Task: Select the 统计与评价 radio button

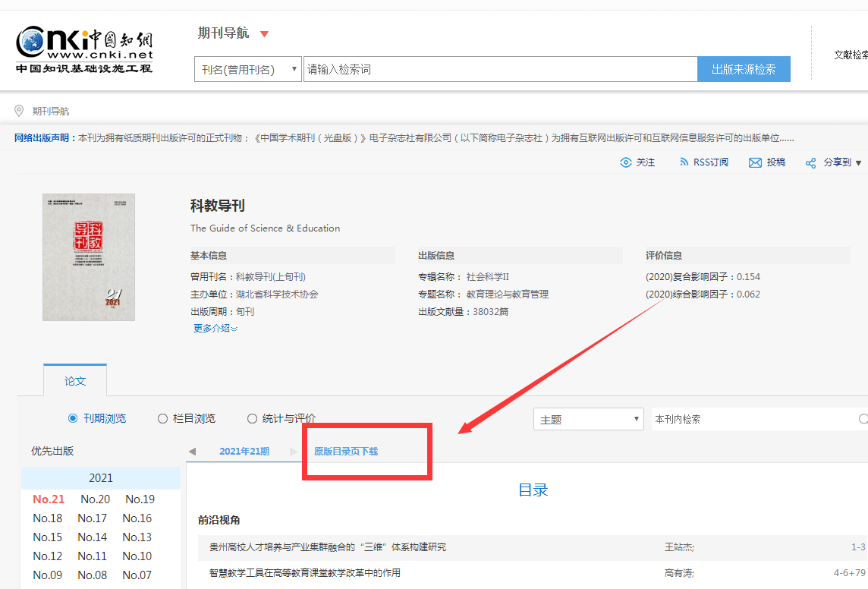Action: 252,418
